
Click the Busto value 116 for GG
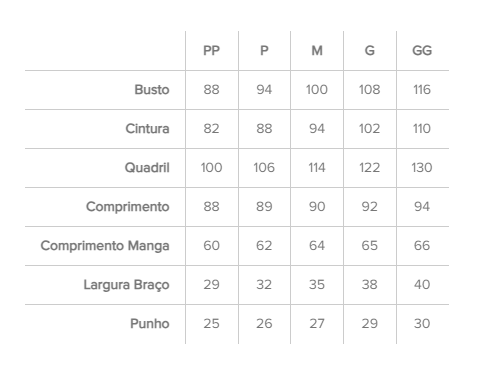422,90
